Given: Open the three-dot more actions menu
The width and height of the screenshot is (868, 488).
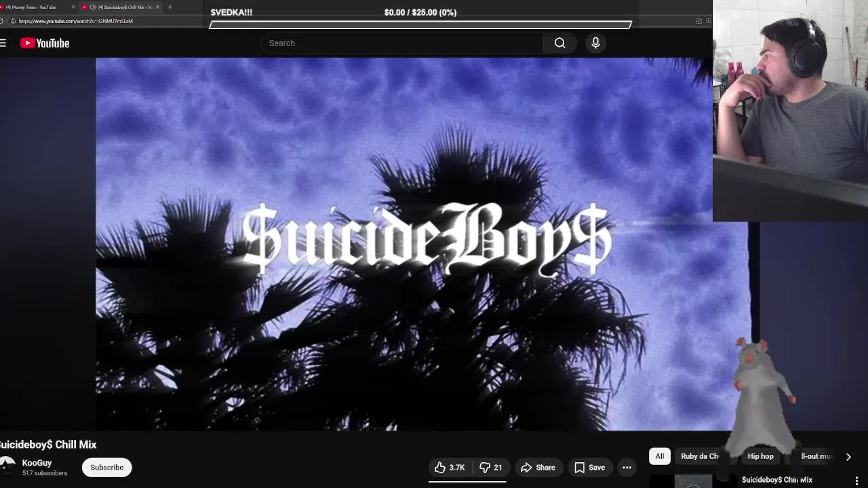Looking at the screenshot, I should 627,468.
